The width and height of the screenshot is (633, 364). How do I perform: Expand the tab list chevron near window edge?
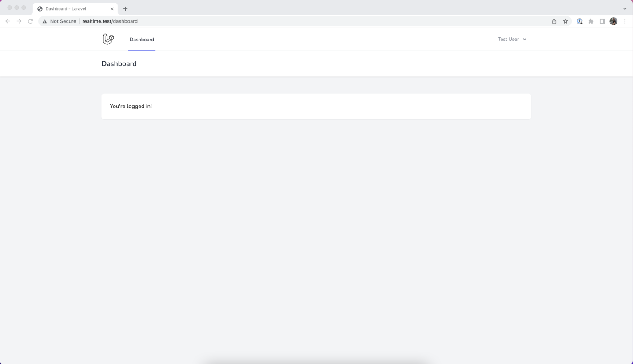click(x=625, y=8)
